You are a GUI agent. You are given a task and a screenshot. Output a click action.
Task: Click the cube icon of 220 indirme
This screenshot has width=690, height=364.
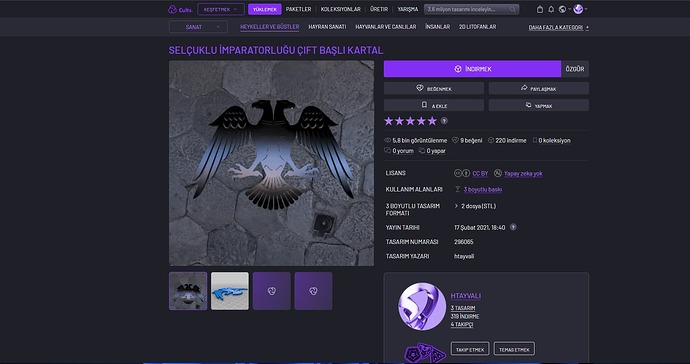pos(491,140)
